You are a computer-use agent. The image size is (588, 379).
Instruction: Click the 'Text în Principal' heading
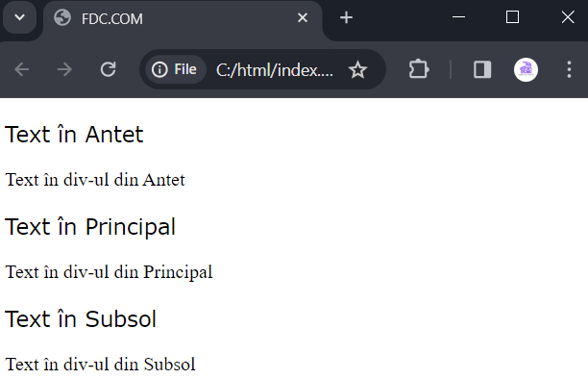[90, 226]
